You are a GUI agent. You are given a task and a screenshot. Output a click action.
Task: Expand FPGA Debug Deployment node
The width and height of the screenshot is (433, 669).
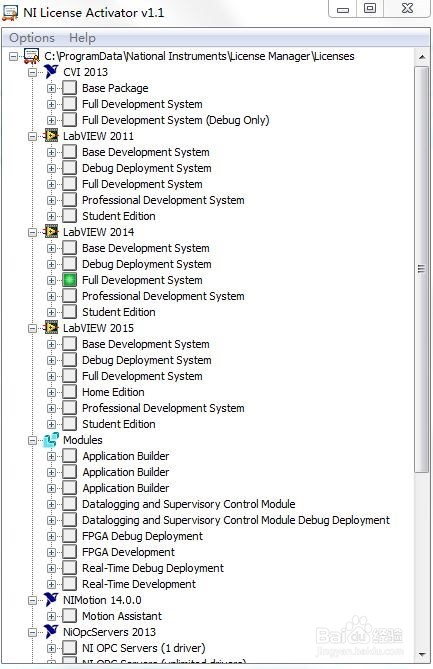[x=52, y=536]
